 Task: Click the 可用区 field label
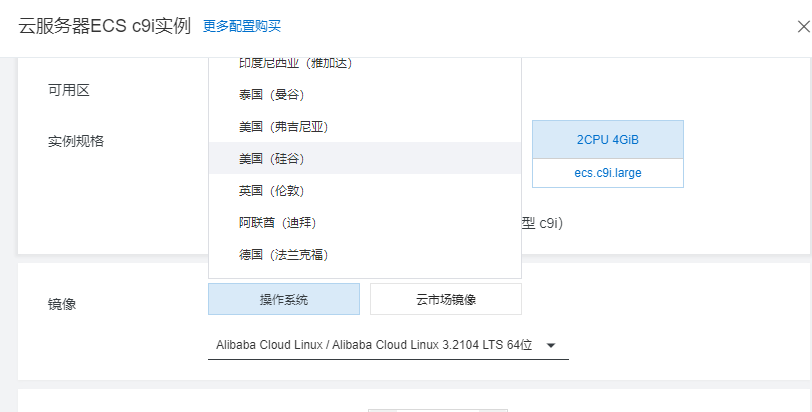point(69,90)
